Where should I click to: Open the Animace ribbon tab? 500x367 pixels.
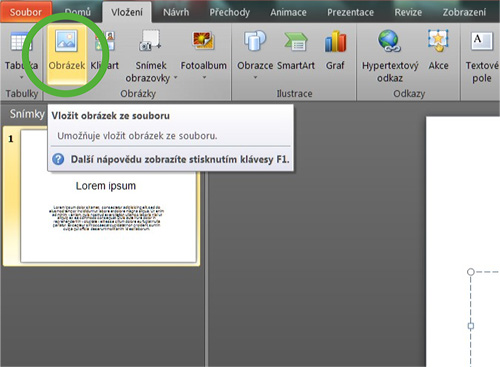pyautogui.click(x=288, y=12)
